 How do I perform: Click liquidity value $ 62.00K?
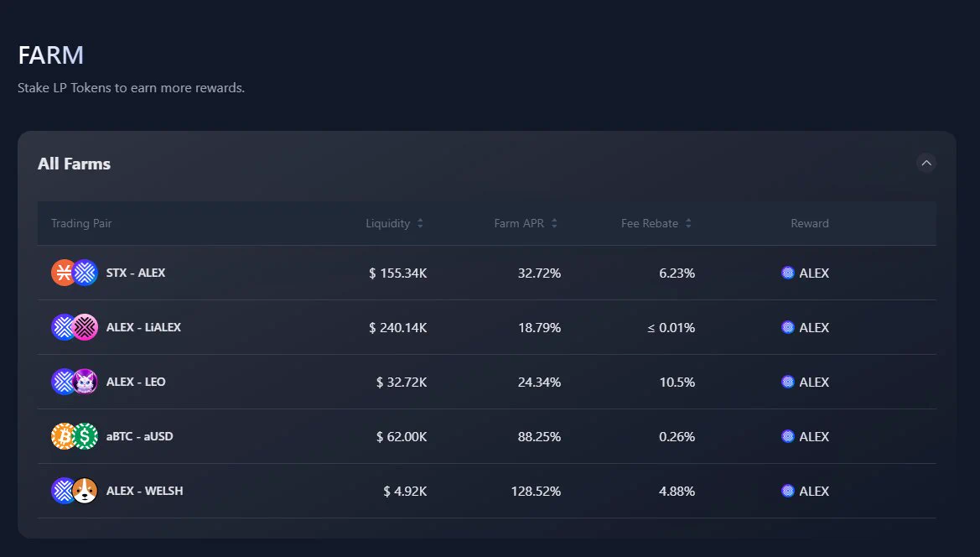pyautogui.click(x=402, y=436)
